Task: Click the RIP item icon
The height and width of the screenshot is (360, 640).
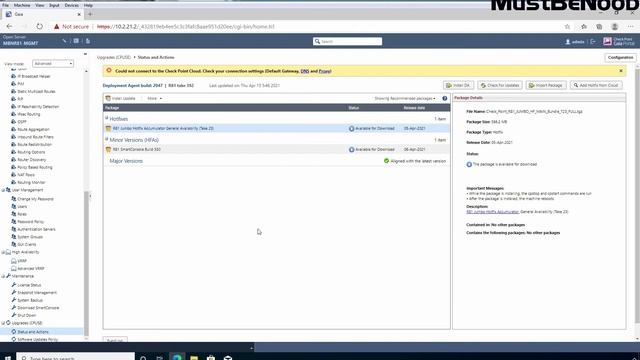Action: [13, 99]
